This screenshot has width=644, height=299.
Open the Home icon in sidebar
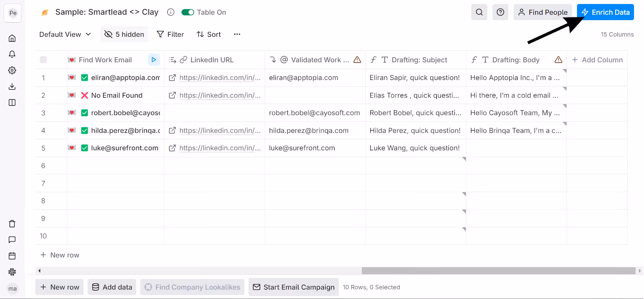pos(12,38)
